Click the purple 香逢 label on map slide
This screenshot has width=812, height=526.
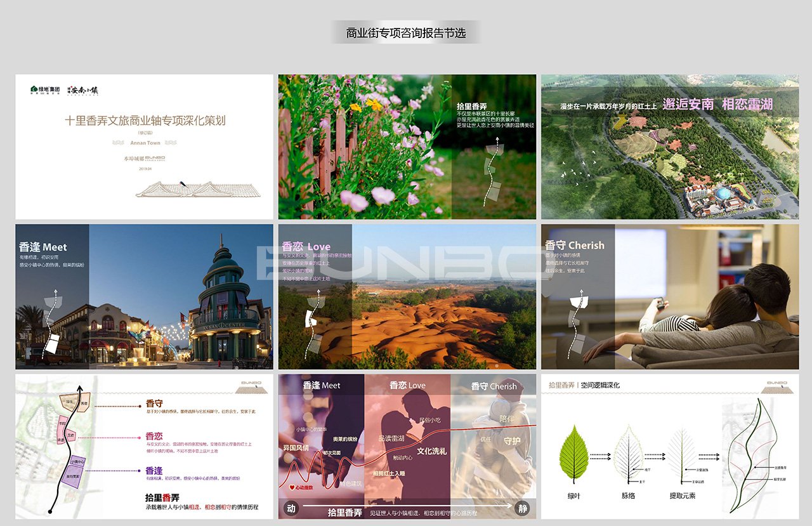[154, 471]
